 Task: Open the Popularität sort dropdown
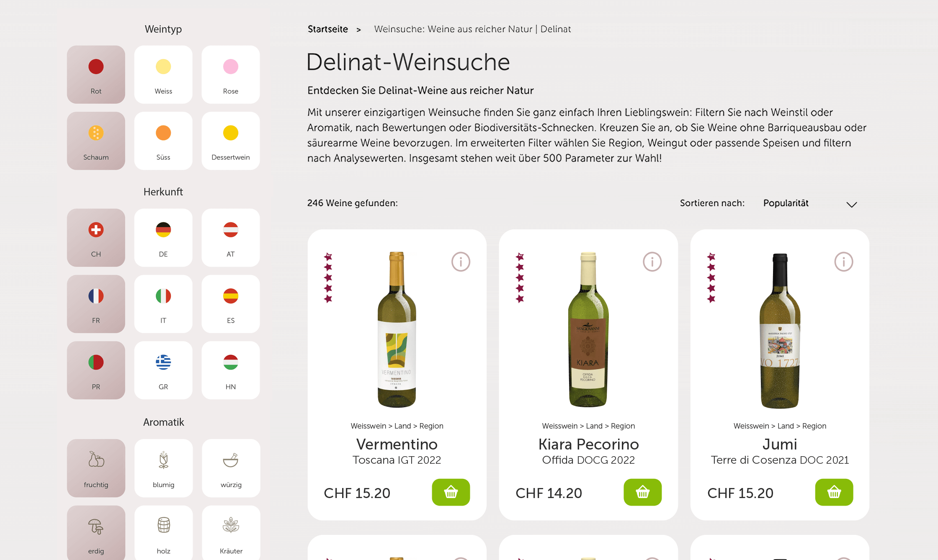[786, 203]
